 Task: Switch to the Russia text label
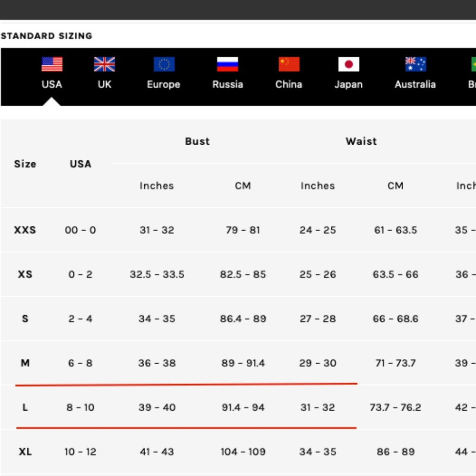[x=228, y=84]
